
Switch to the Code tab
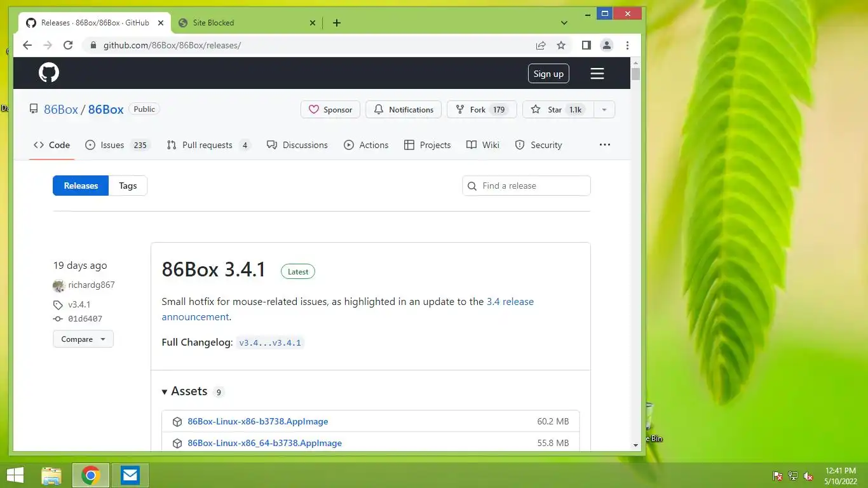52,145
